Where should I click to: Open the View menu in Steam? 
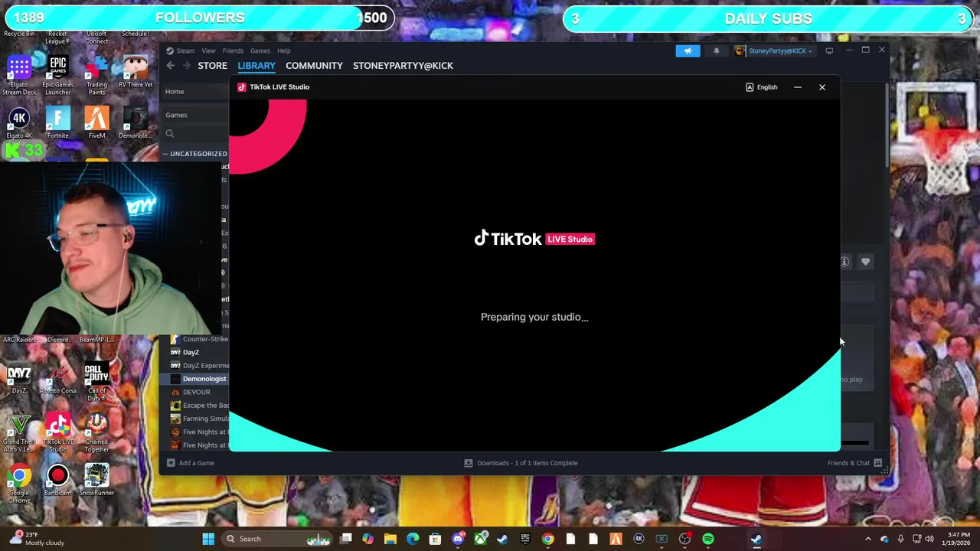tap(208, 51)
